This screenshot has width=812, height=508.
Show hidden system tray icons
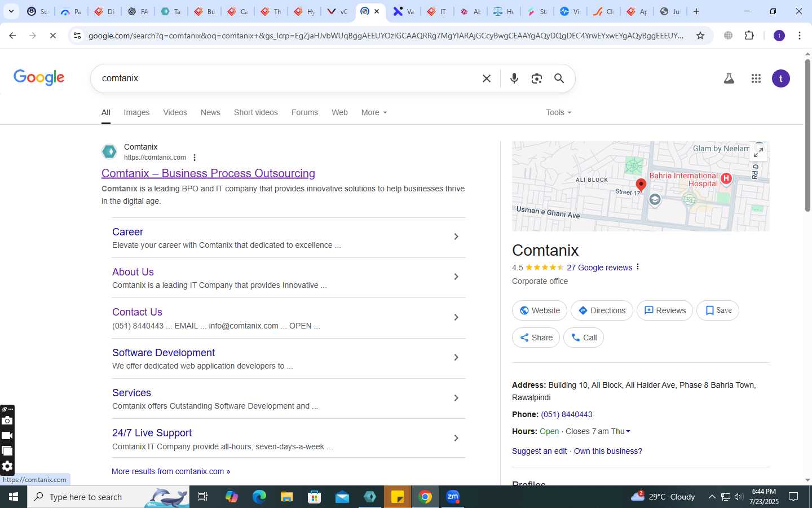click(712, 497)
